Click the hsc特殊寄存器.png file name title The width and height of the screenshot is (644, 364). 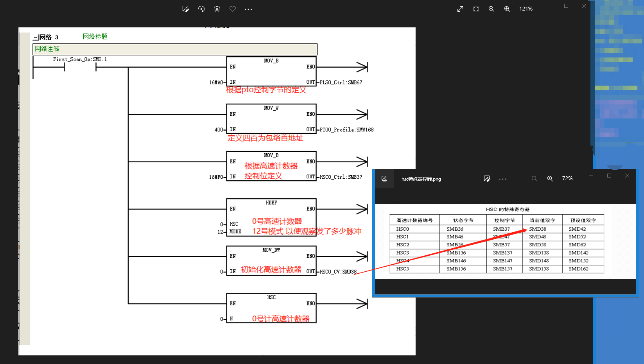pyautogui.click(x=421, y=179)
